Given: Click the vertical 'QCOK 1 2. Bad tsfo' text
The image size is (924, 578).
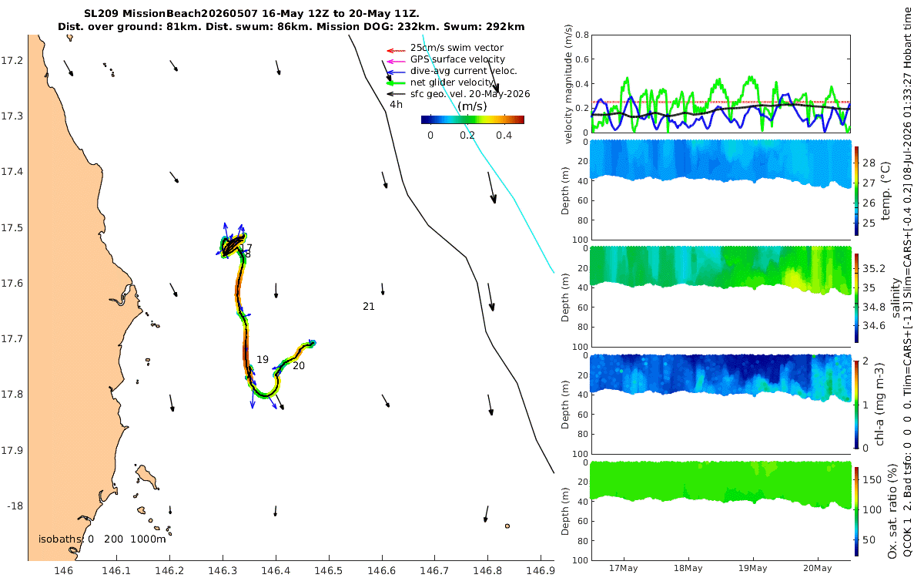Looking at the screenshot, I should click(909, 503).
